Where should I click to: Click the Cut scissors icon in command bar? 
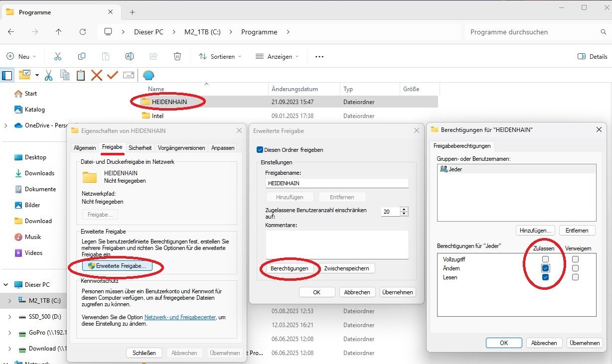[x=58, y=56]
